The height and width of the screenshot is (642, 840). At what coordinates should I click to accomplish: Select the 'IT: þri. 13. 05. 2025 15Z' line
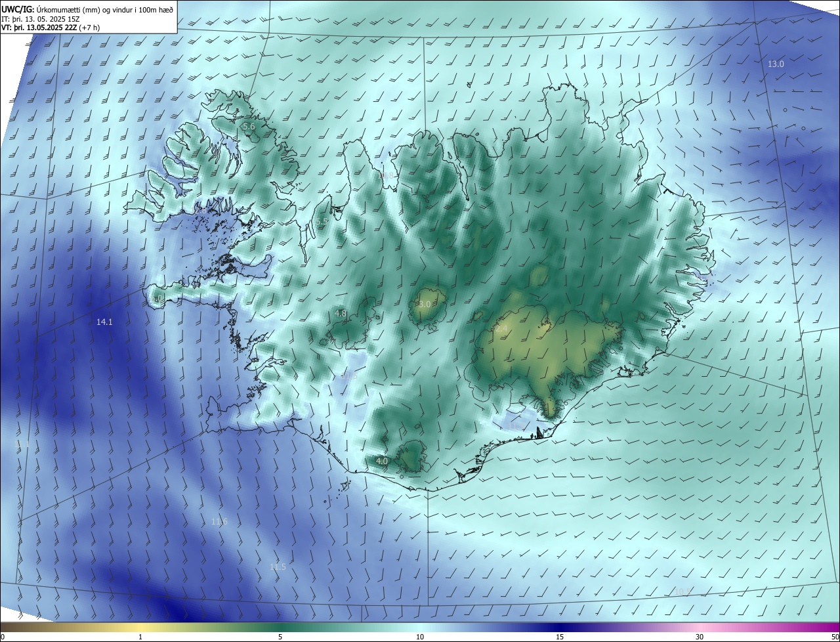coord(41,19)
